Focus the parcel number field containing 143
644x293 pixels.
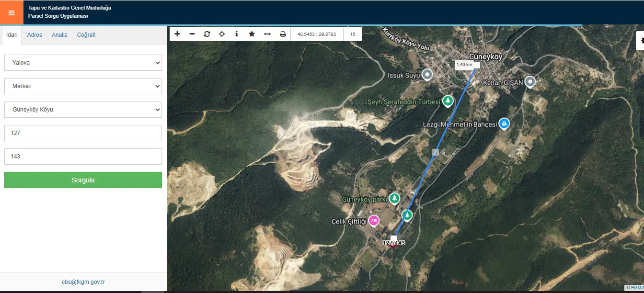[x=83, y=157]
